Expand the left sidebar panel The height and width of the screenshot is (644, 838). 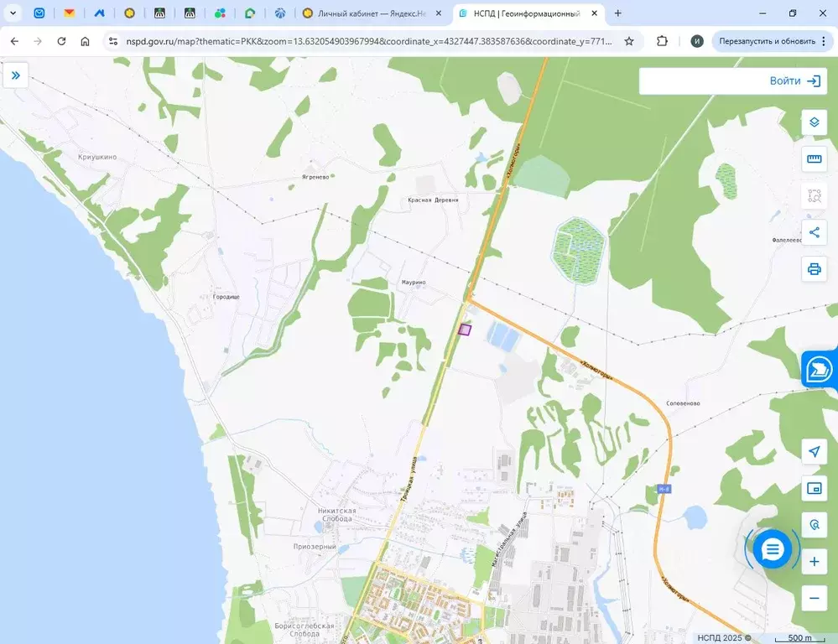15,75
